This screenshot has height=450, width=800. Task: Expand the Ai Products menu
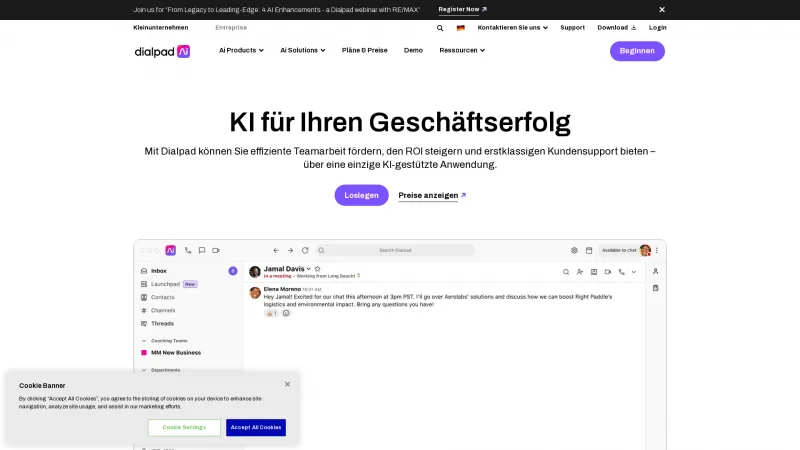coord(241,51)
